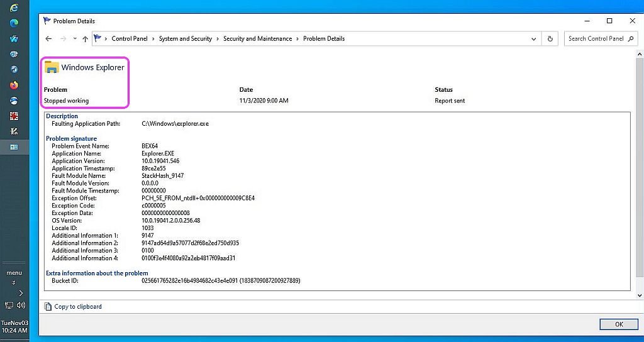This screenshot has height=342, width=644.
Task: Expand the chevron after Control Panel breadcrumb
Action: (x=153, y=38)
